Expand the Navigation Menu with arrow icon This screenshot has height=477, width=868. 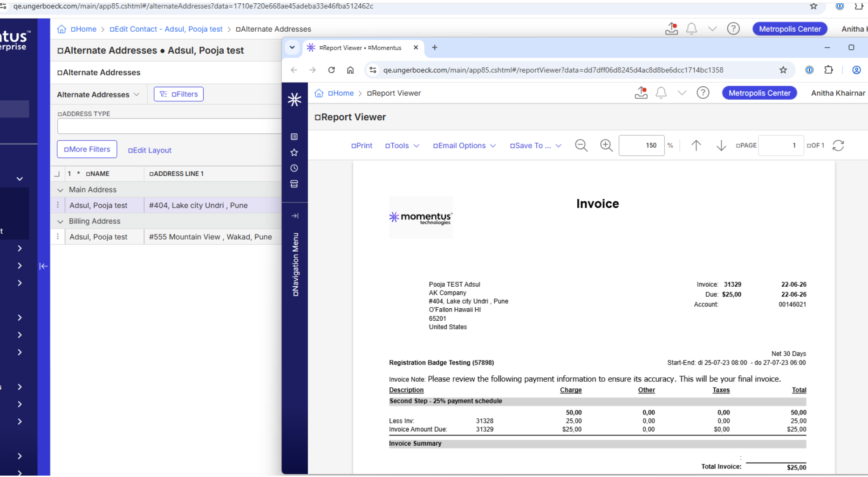coord(295,216)
